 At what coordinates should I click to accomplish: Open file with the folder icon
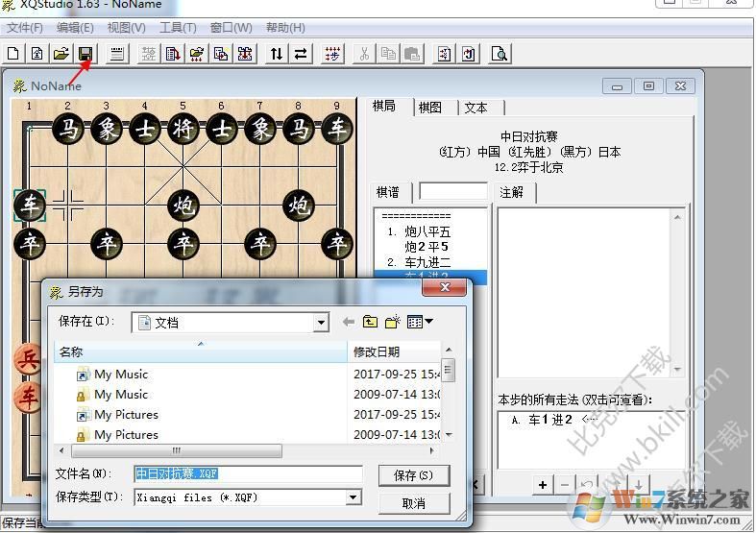61,54
